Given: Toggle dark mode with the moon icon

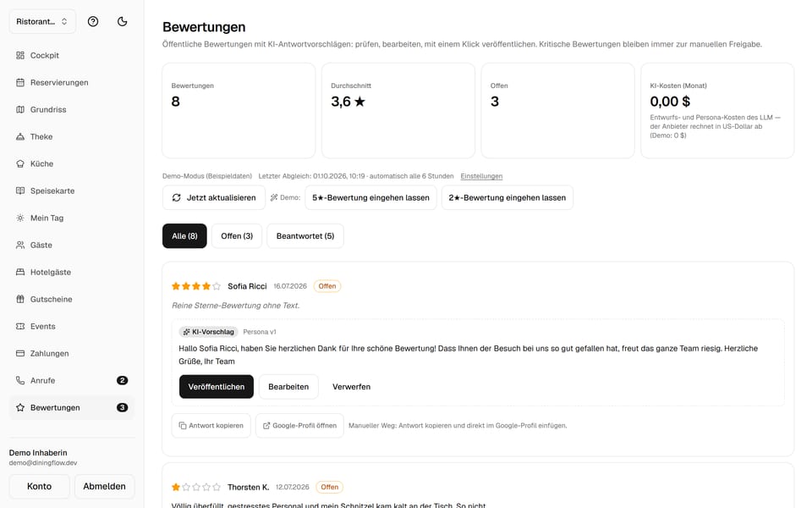Looking at the screenshot, I should [x=122, y=22].
